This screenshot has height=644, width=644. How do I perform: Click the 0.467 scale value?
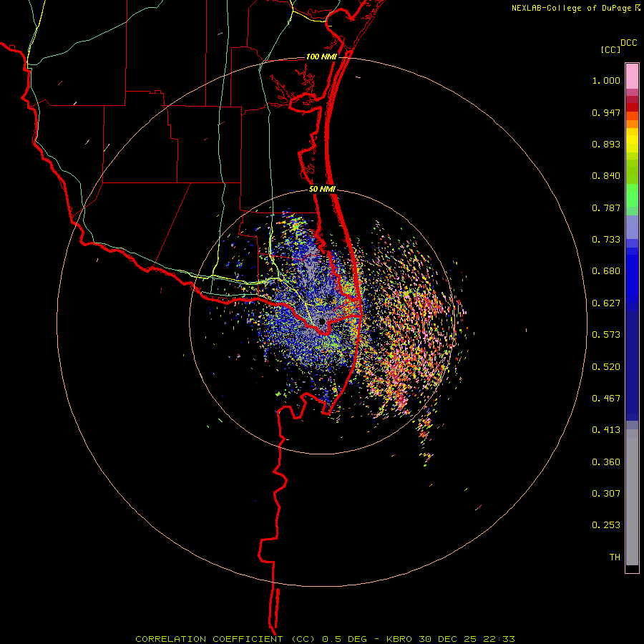(x=606, y=399)
